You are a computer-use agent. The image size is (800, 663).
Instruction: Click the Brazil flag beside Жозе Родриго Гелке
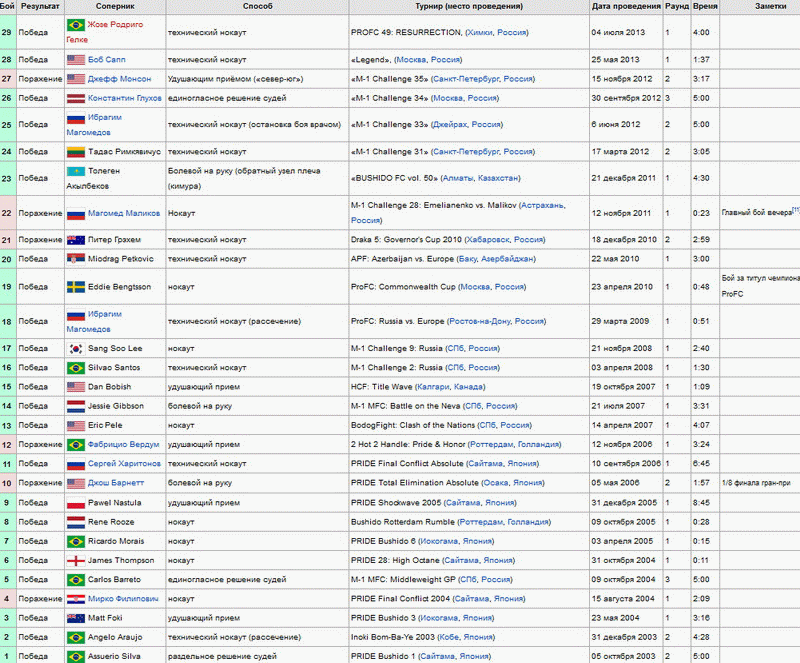click(75, 25)
